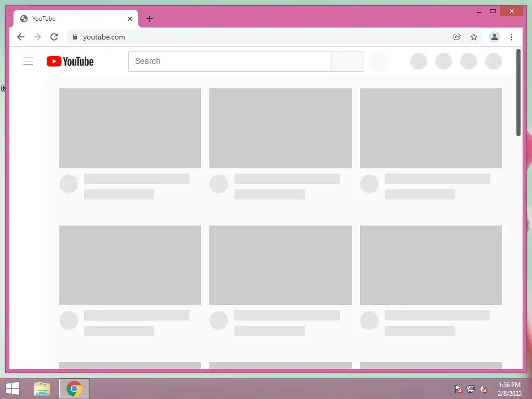The height and width of the screenshot is (399, 532).
Task: Open the Windows Start menu
Action: click(12, 389)
